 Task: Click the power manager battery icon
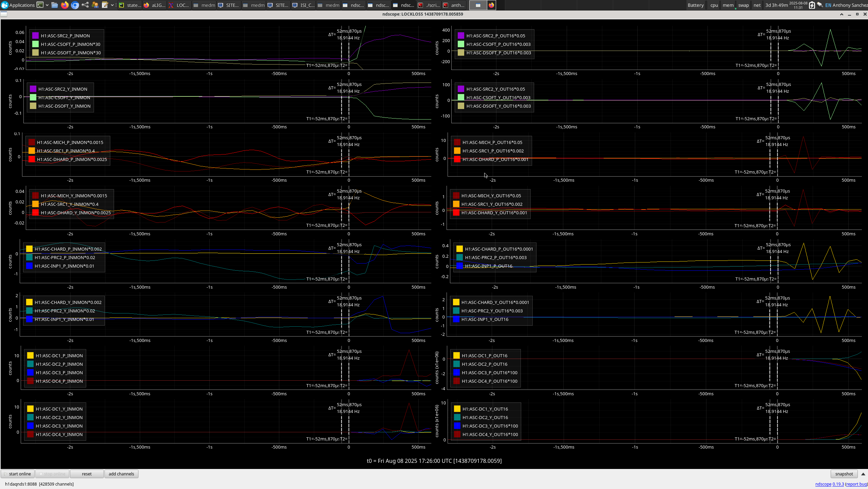click(812, 5)
